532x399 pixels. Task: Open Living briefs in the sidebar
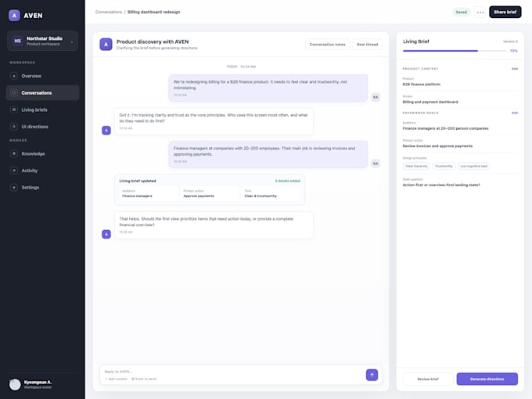click(43, 110)
